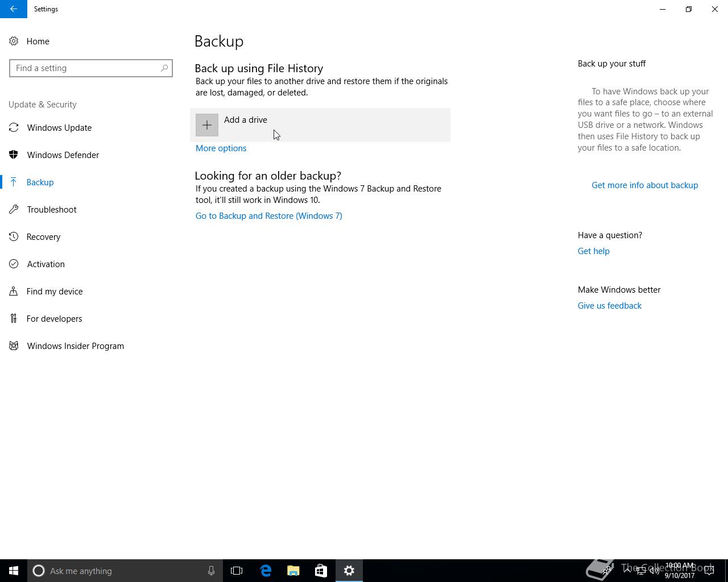Click the For developers tools icon

[14, 319]
